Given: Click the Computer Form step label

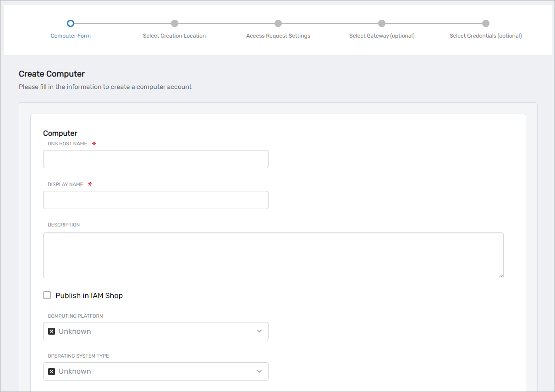Looking at the screenshot, I should coord(70,35).
